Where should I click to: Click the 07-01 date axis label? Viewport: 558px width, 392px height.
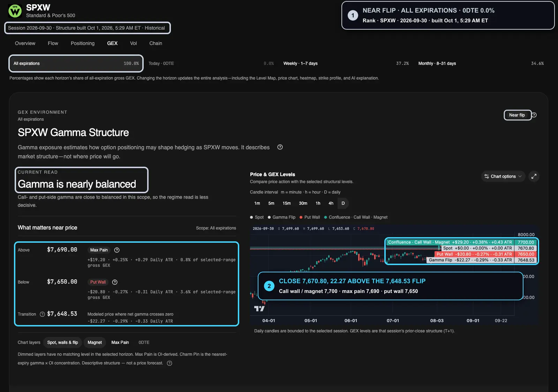click(393, 321)
